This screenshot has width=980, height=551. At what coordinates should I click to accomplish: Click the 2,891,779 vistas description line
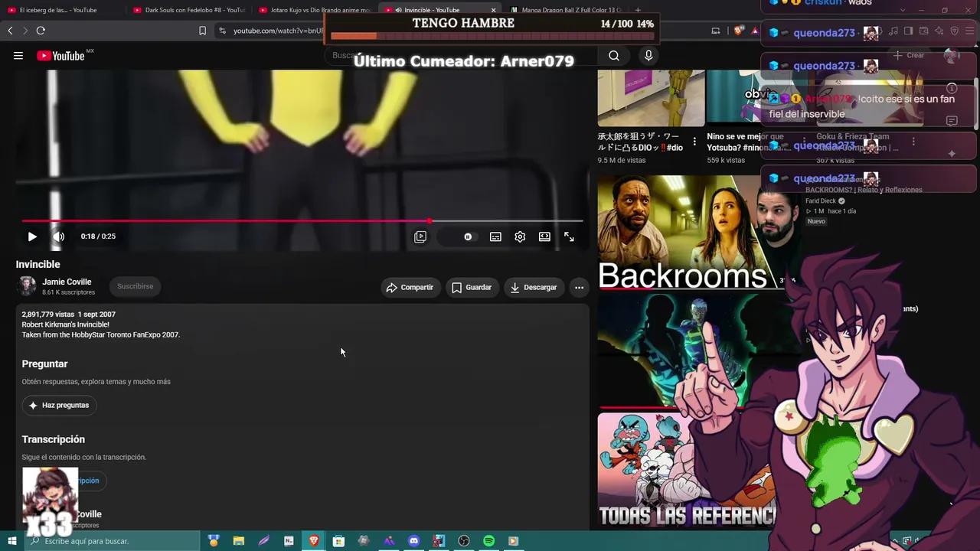pyautogui.click(x=69, y=315)
